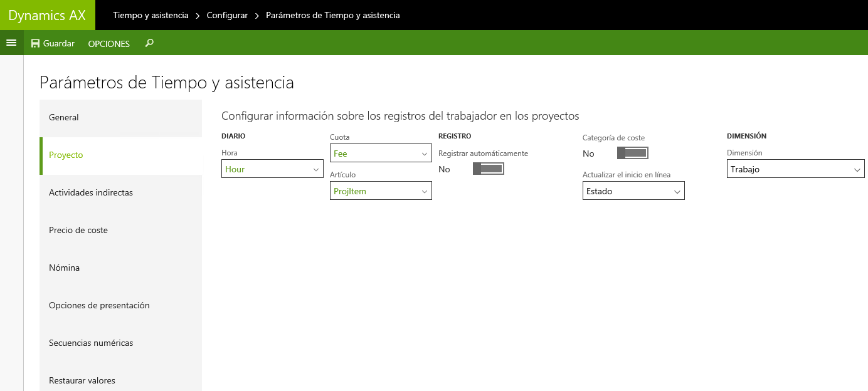868x391 pixels.
Task: Click the page title Parámetros de Tiempo y asistencia
Action: point(167,82)
